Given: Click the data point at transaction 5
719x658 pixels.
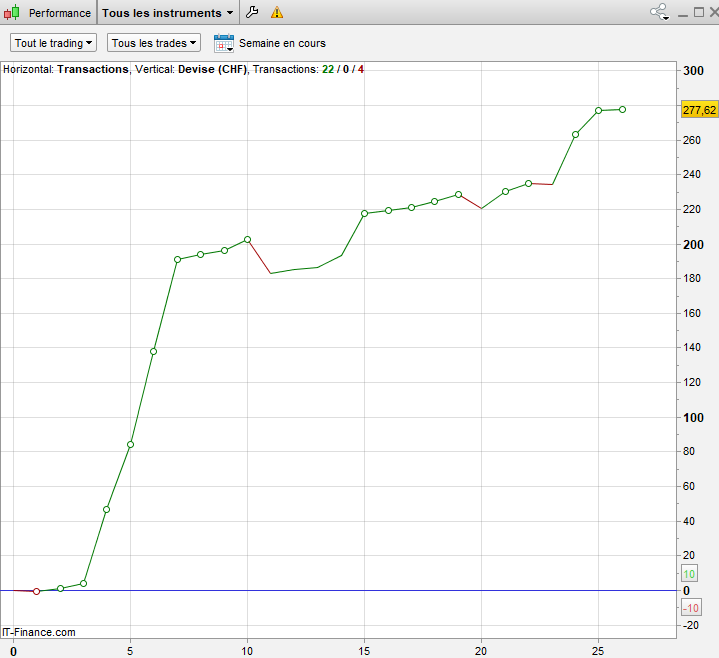Looking at the screenshot, I should (x=130, y=444).
